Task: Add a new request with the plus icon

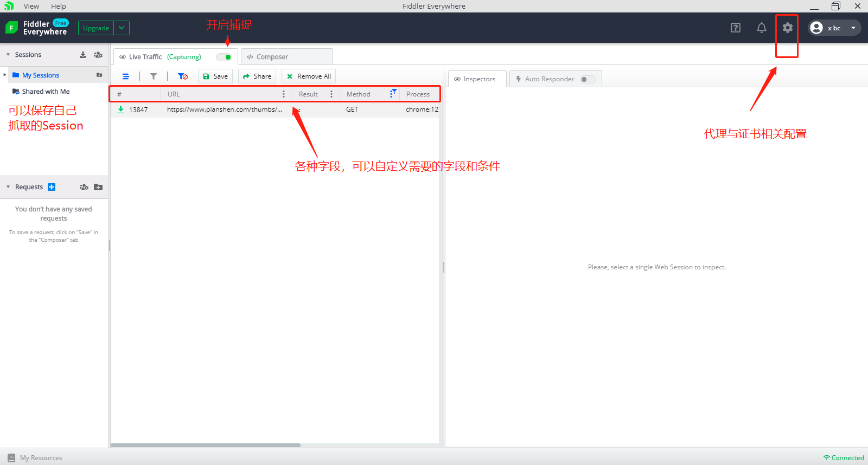Action: point(52,187)
